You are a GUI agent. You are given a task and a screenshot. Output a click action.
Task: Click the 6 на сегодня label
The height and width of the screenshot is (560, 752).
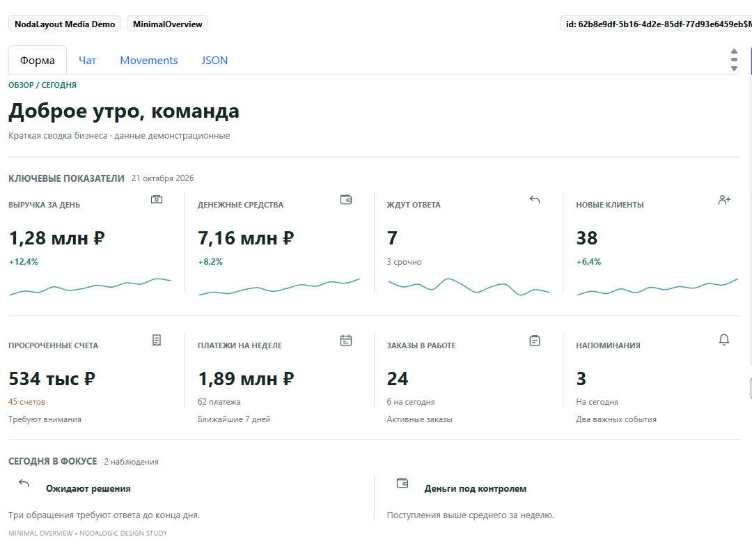point(411,402)
